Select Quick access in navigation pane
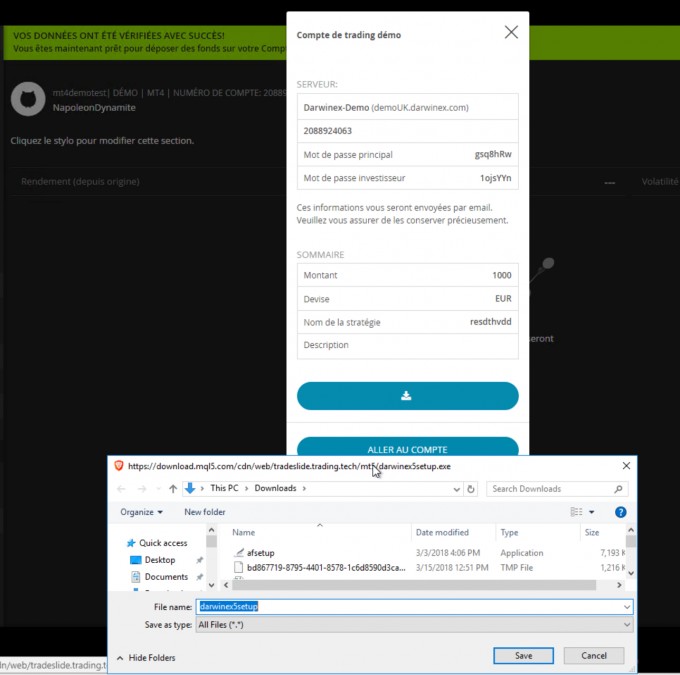The image size is (680, 675). (163, 543)
